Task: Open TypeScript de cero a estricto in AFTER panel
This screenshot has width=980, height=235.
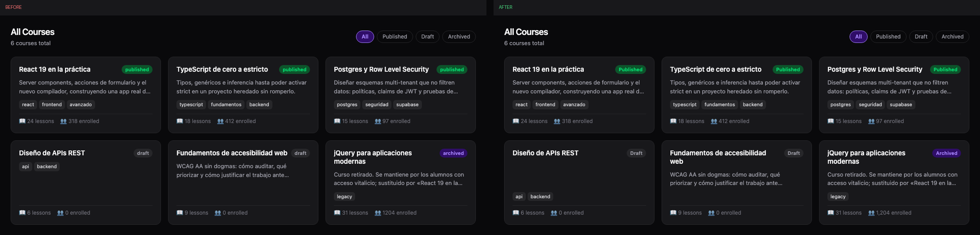Action: pos(716,69)
